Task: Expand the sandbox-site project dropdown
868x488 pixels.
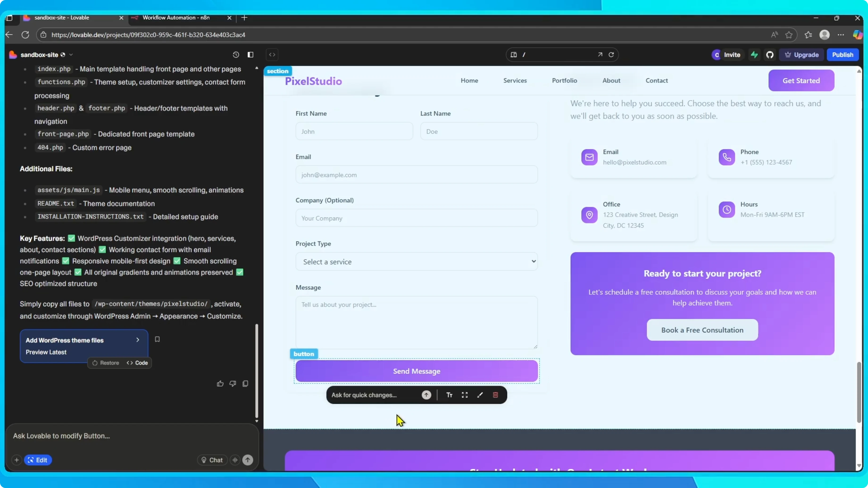Action: tap(71, 54)
